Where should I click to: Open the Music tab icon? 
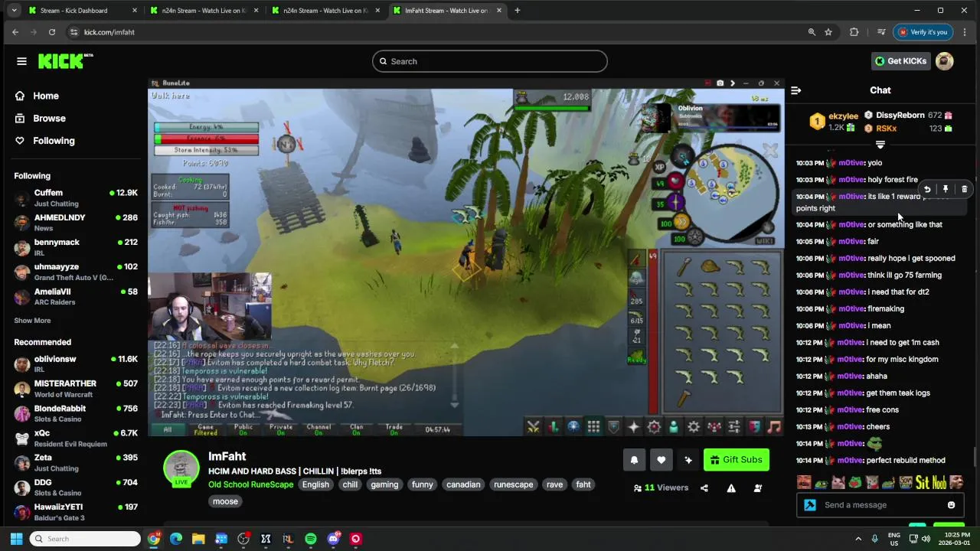point(774,427)
